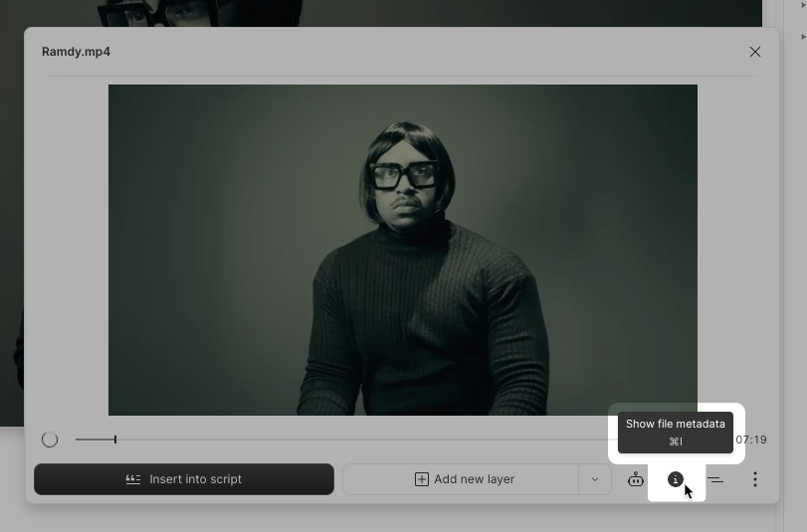Click the Ramdy.mp4 file name title
807x532 pixels.
[x=76, y=52]
